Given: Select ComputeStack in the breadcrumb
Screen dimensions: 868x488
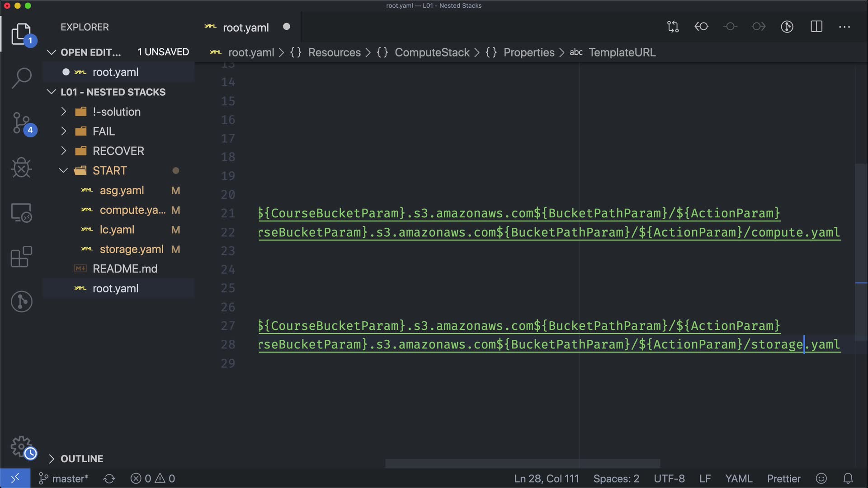Looking at the screenshot, I should (x=432, y=52).
